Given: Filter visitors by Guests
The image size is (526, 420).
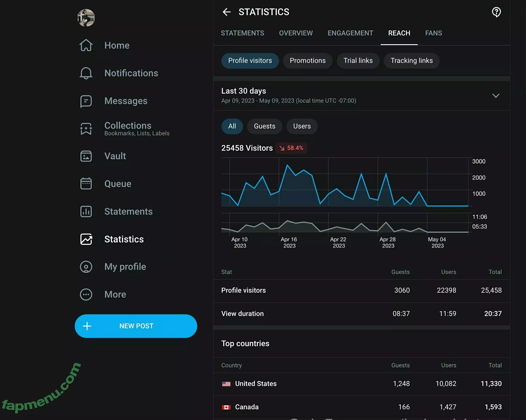Looking at the screenshot, I should click(265, 126).
